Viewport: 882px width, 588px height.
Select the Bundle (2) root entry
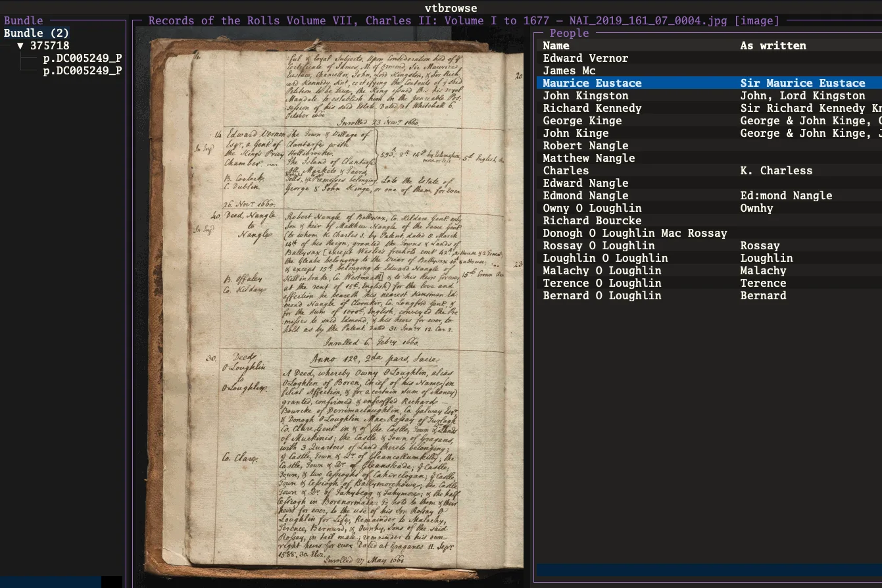pyautogui.click(x=36, y=33)
